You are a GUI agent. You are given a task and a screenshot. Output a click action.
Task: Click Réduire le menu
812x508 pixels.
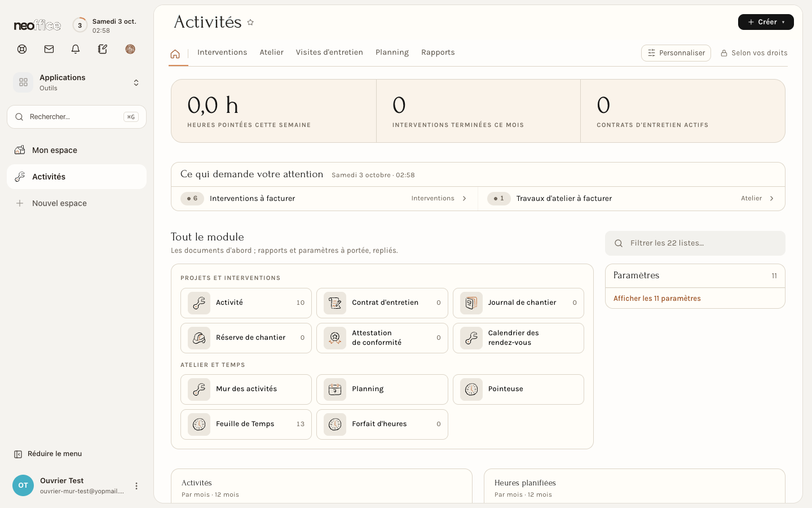[48, 454]
